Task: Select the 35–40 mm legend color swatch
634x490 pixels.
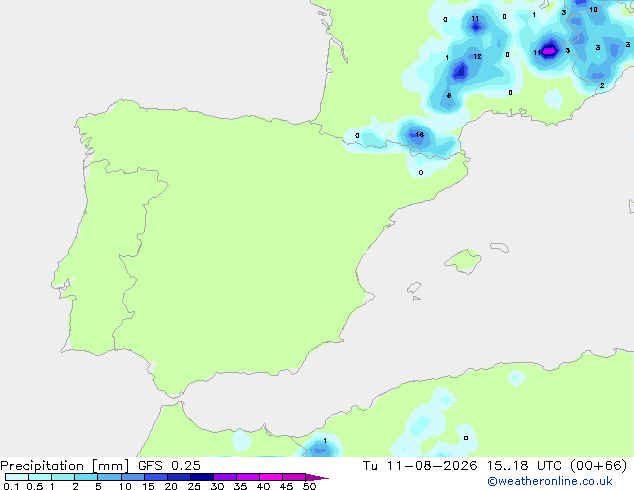Action: 247,477
